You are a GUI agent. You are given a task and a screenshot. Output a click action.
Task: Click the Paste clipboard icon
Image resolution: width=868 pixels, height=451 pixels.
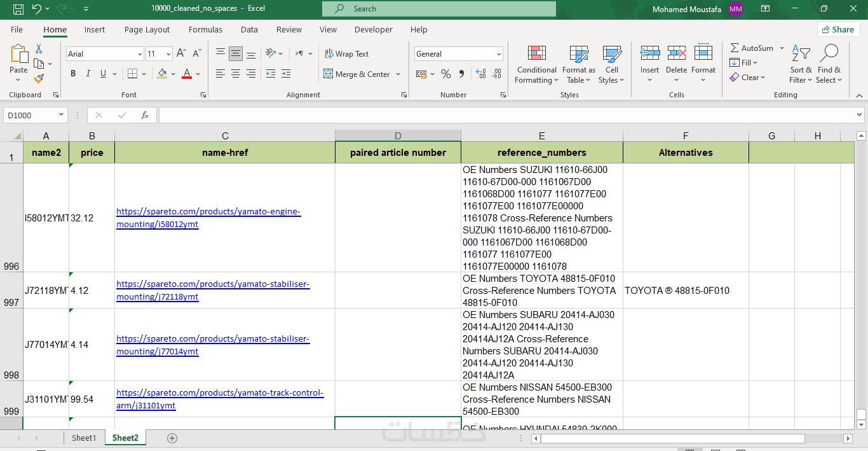(x=18, y=55)
